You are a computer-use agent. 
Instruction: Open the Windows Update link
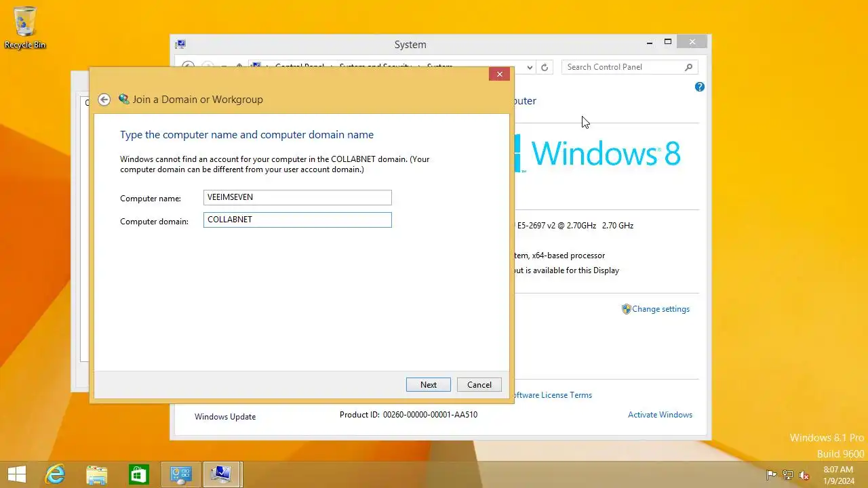point(225,417)
